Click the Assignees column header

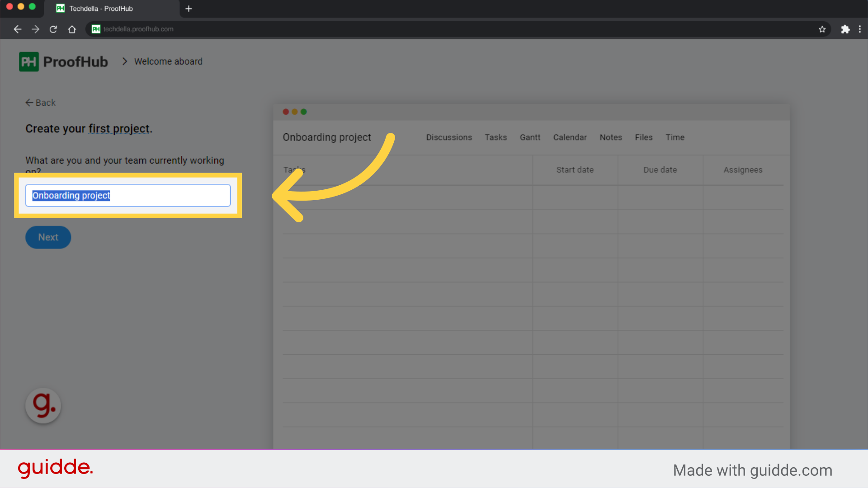tap(743, 170)
